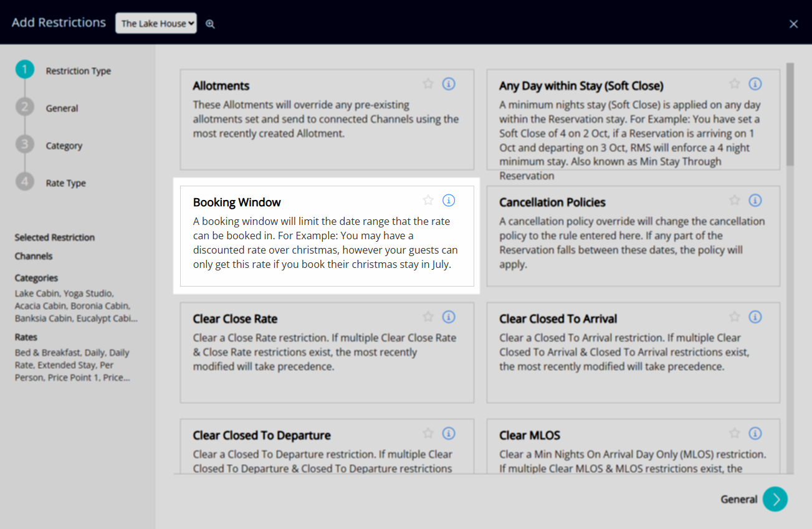Screen dimensions: 812x529
Task: Open info for Clear Closed To Departure
Action: [449, 433]
